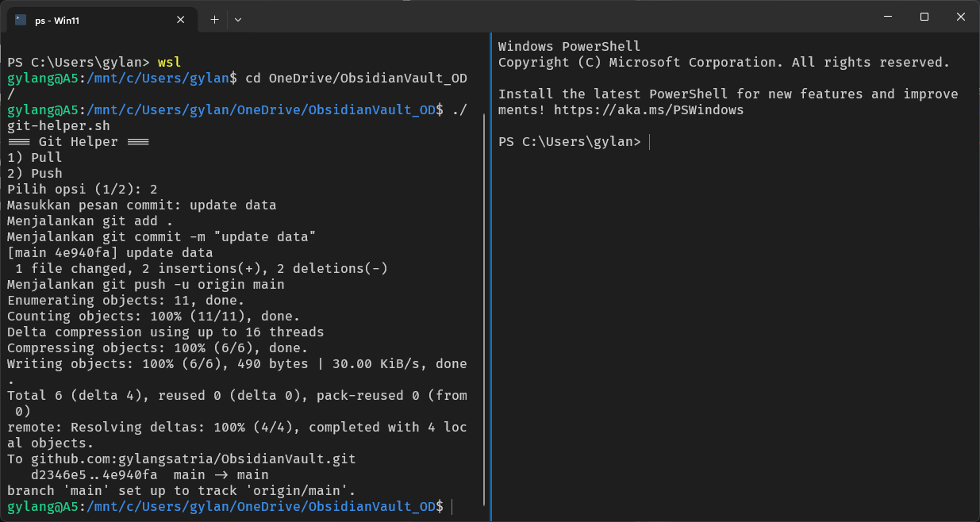Click the vertical divider between panes

[491, 278]
